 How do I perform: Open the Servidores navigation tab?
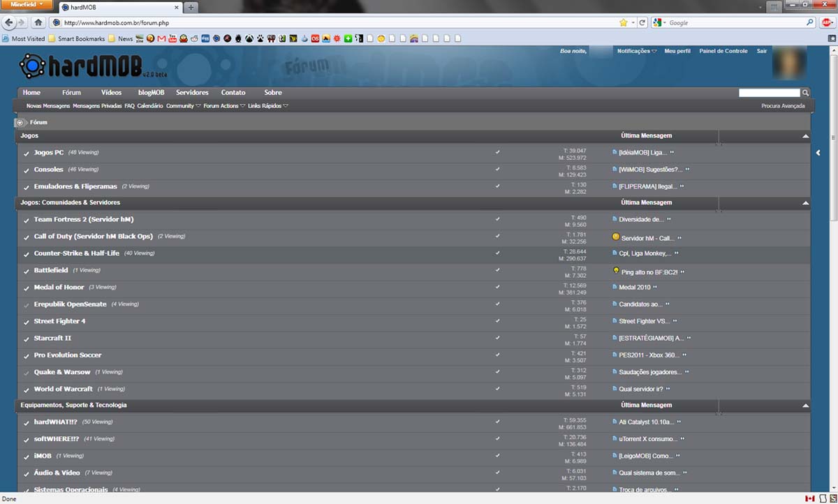click(192, 92)
